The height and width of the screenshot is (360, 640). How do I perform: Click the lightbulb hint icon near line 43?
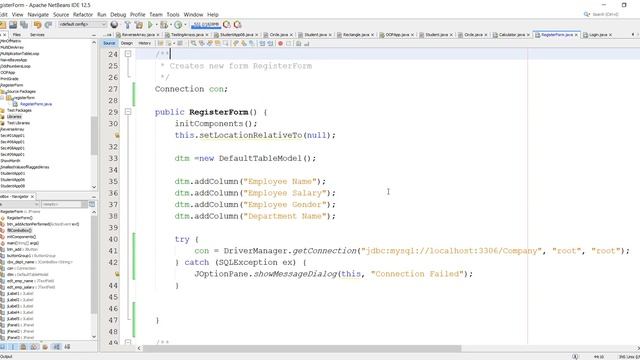pyautogui.click(x=117, y=274)
